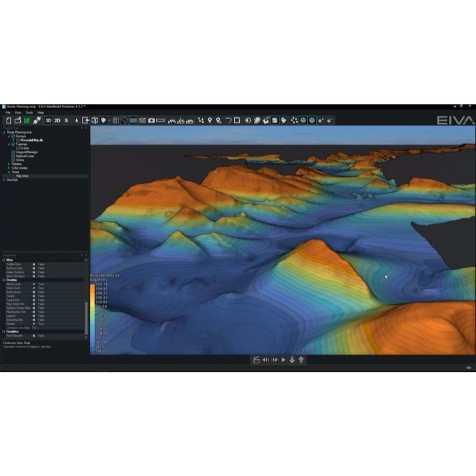Click the first profile graph icon
The image size is (476, 476).
point(172,121)
